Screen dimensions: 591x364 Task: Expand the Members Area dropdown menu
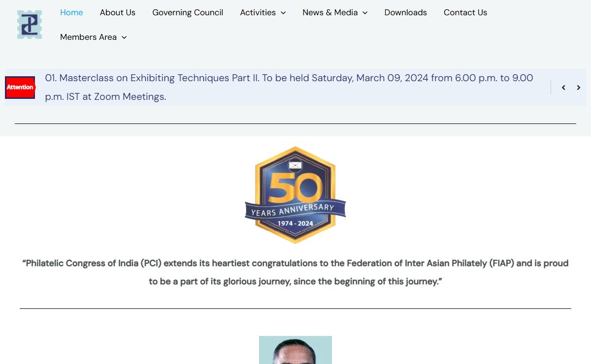tap(94, 37)
